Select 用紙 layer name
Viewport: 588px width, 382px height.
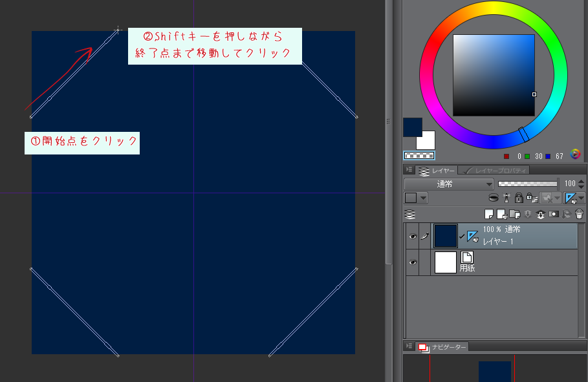point(467,268)
